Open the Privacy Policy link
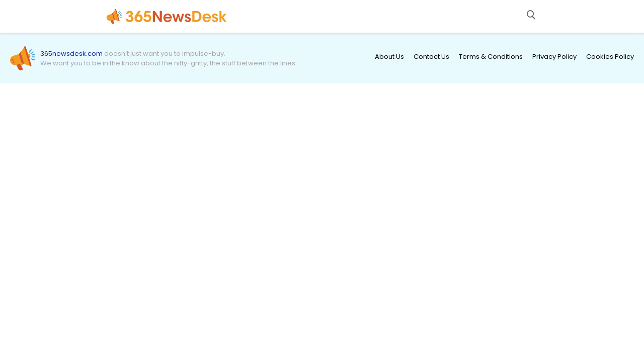 pos(554,56)
